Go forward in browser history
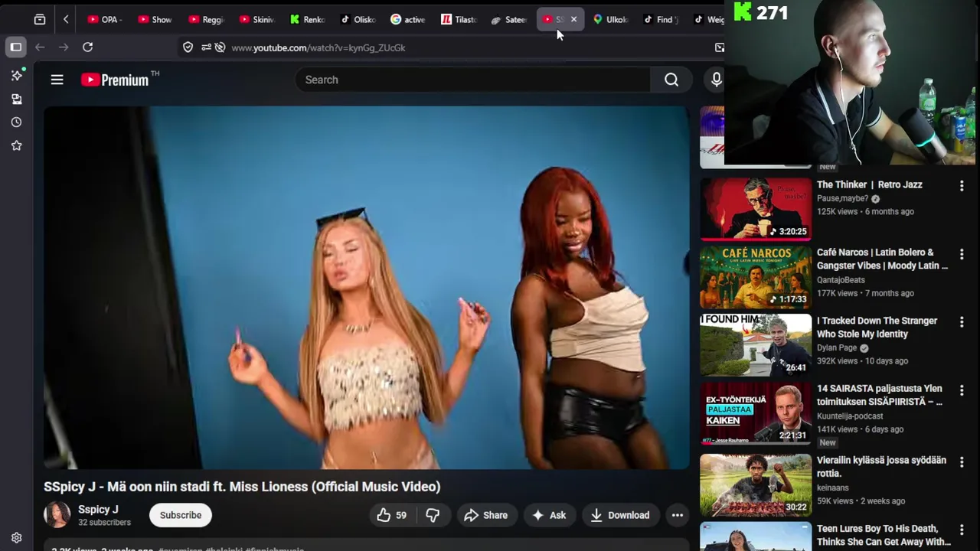The image size is (980, 551). [64, 47]
